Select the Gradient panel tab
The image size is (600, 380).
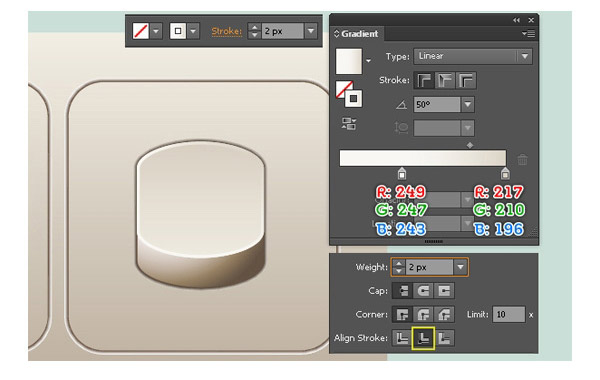tap(357, 34)
